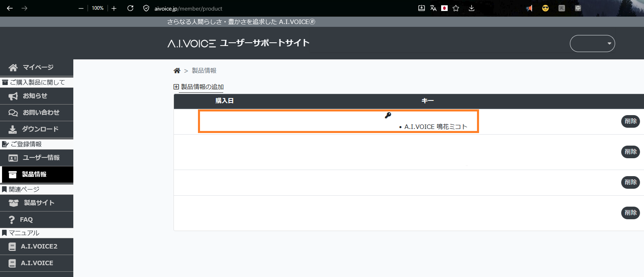The image size is (644, 277).
Task: Click 削除 on the third product row
Action: coord(631,182)
